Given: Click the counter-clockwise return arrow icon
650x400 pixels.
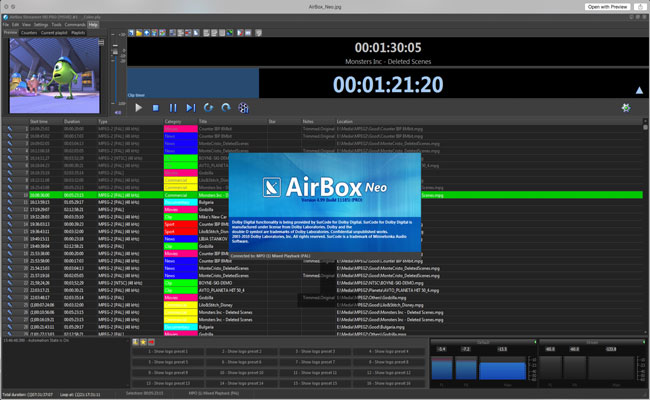Looking at the screenshot, I should pos(209,108).
